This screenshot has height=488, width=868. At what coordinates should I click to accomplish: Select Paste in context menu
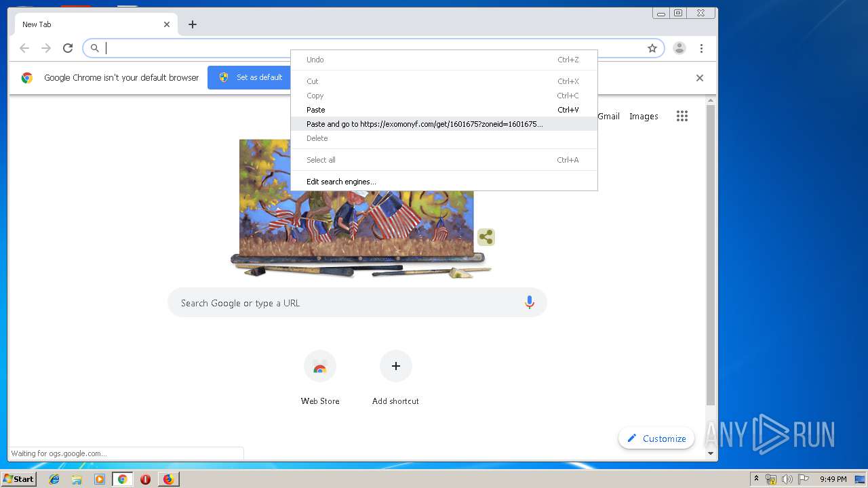[x=444, y=110]
